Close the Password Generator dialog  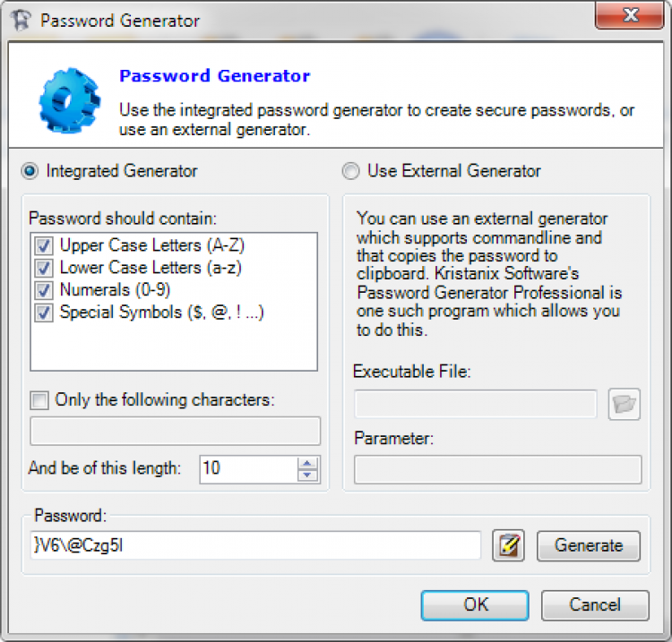pyautogui.click(x=630, y=15)
